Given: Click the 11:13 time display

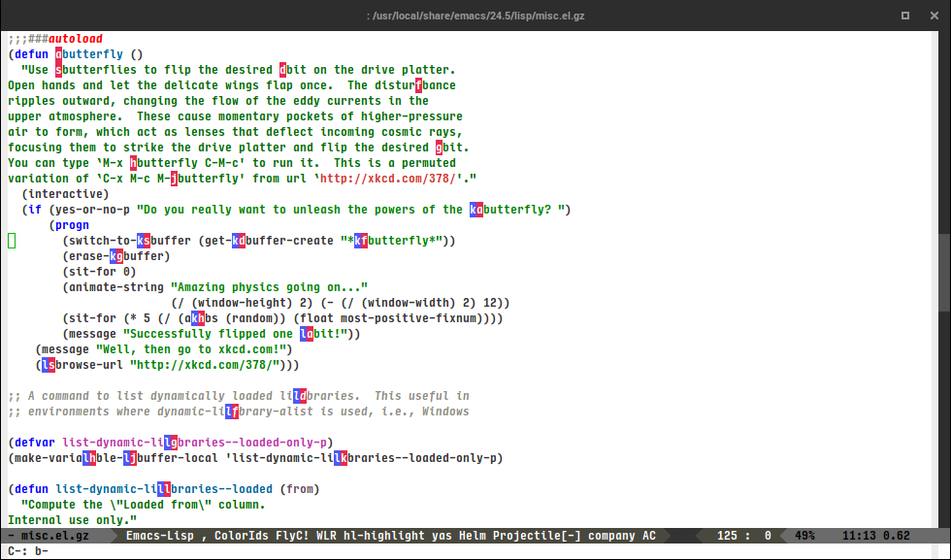Looking at the screenshot, I should click(x=859, y=536).
